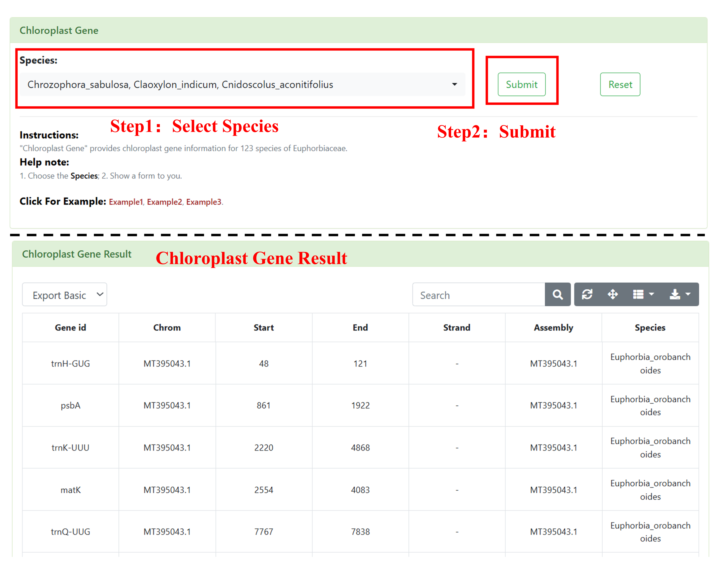Click Start value 861

point(264,405)
